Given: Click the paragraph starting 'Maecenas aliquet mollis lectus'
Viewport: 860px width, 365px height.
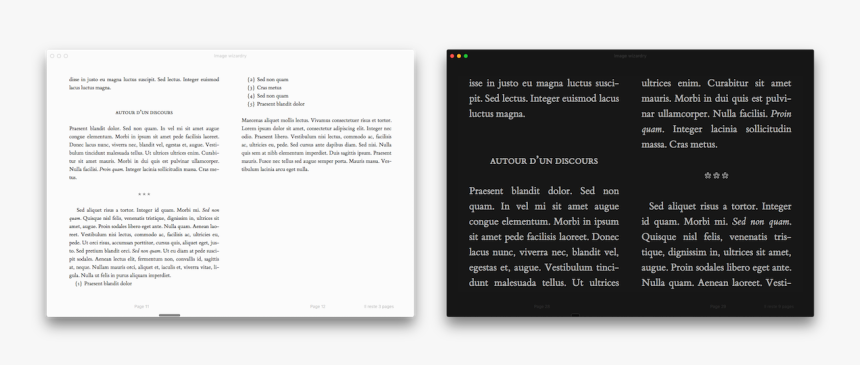Looking at the screenshot, I should pyautogui.click(x=316, y=145).
